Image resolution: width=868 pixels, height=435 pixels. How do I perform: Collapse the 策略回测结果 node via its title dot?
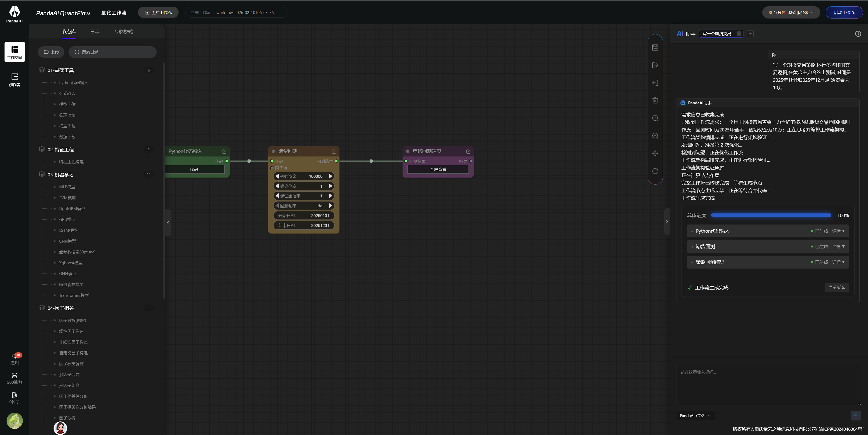point(407,151)
